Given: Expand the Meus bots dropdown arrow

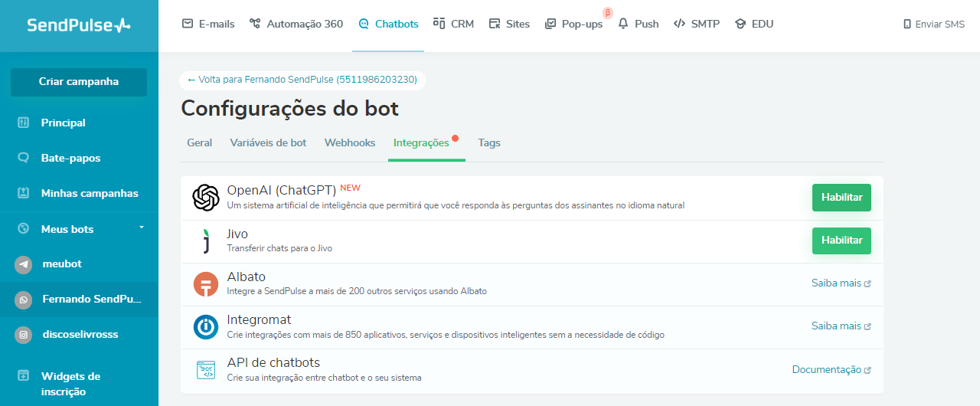Looking at the screenshot, I should point(141,228).
